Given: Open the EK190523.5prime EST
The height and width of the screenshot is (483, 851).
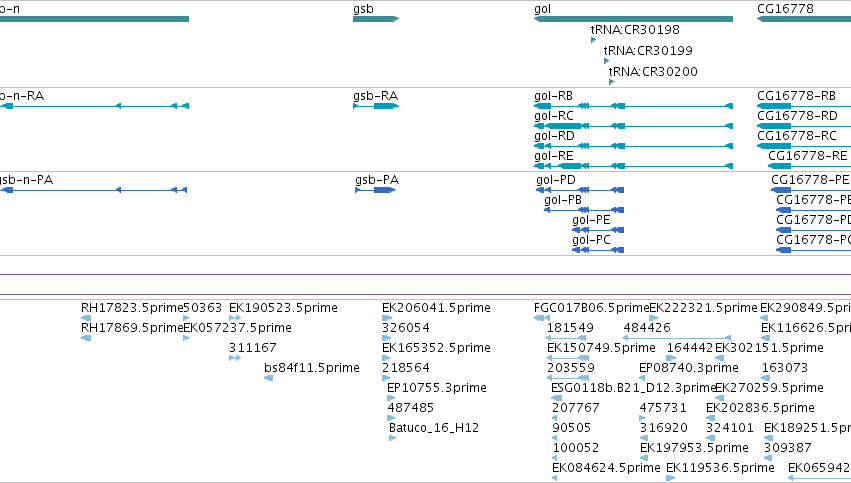Looking at the screenshot, I should tap(283, 308).
